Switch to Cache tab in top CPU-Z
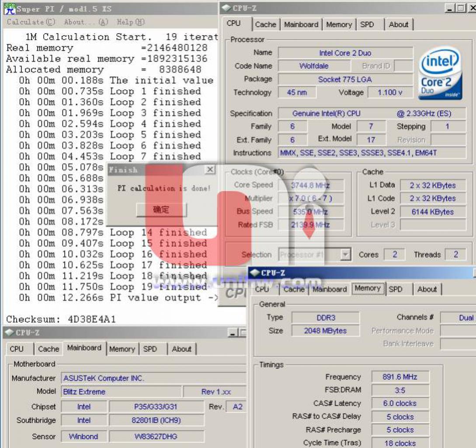Image resolution: width=476 pixels, height=448 pixels. (266, 24)
